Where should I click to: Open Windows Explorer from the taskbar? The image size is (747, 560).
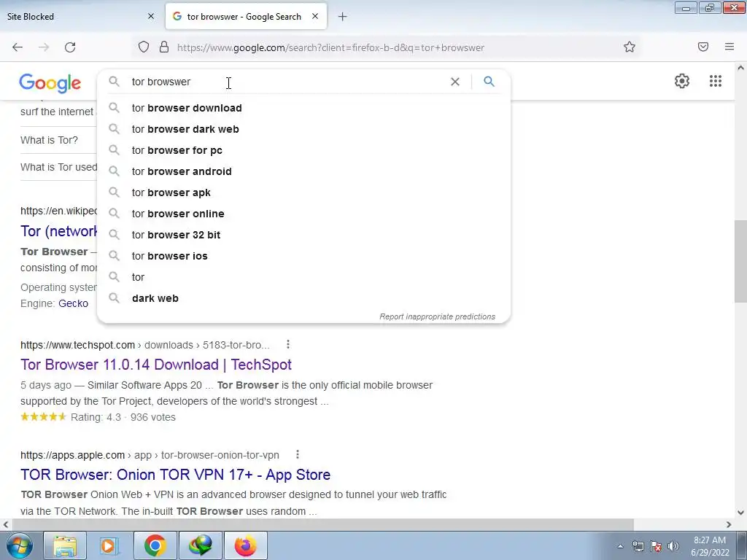tap(65, 545)
